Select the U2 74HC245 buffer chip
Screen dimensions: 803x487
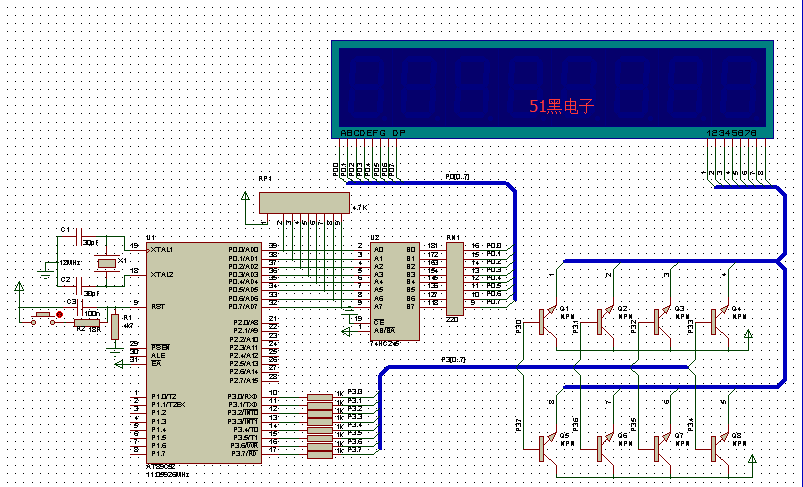(395, 291)
